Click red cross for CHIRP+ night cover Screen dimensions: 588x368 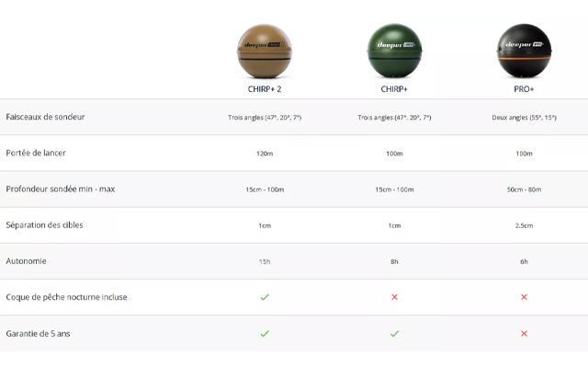394,297
